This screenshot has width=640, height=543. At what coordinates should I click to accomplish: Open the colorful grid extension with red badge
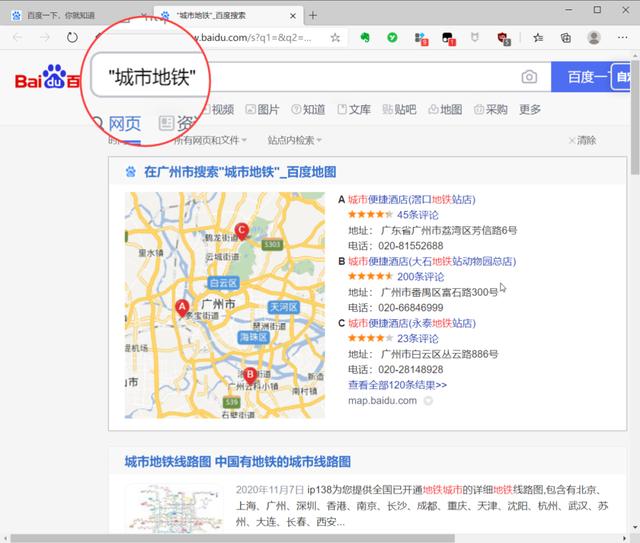click(x=421, y=39)
